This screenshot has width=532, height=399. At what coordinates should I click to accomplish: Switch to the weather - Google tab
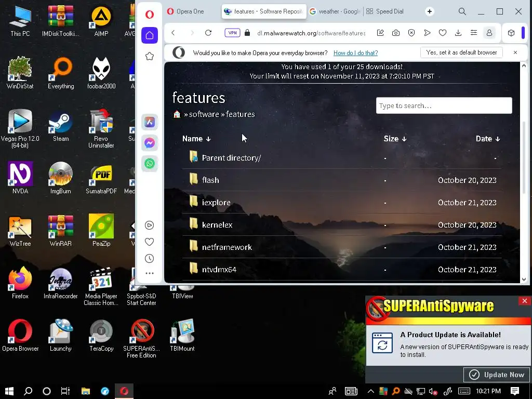335,11
